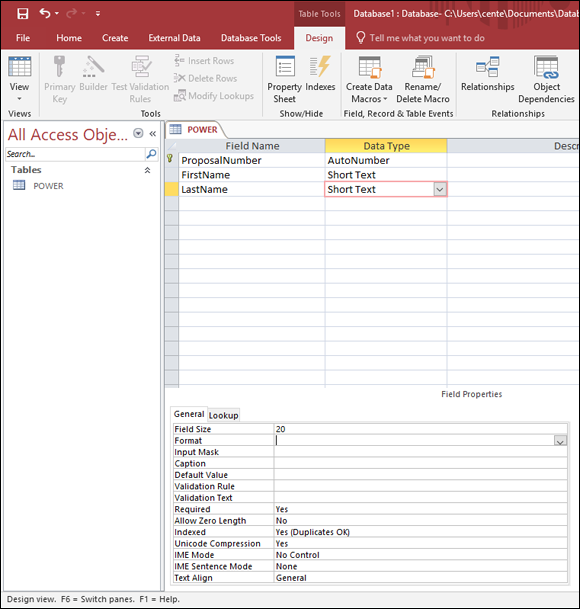The image size is (580, 609).
Task: Expand the View button dropdown arrow
Action: tap(19, 99)
